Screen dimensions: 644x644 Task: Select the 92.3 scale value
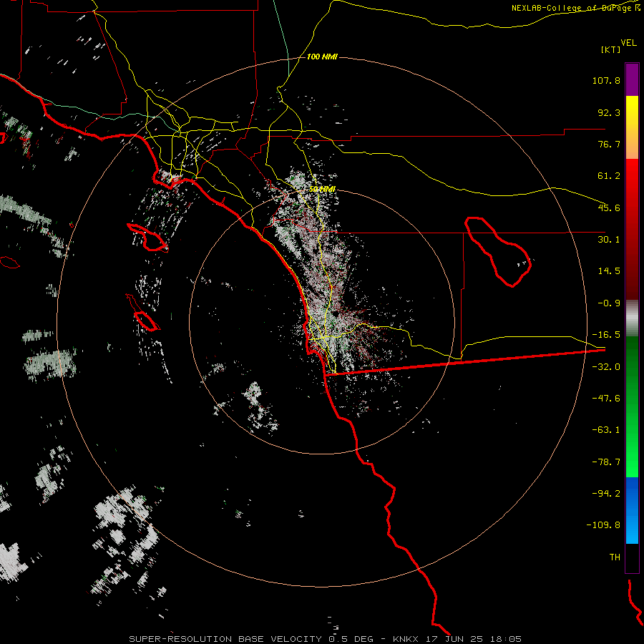click(609, 112)
